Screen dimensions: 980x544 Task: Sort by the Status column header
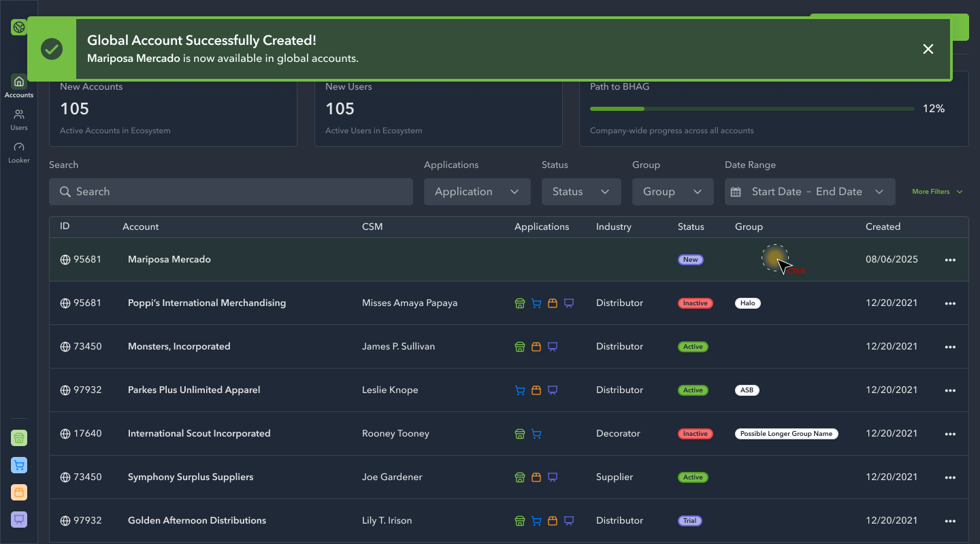click(x=691, y=226)
